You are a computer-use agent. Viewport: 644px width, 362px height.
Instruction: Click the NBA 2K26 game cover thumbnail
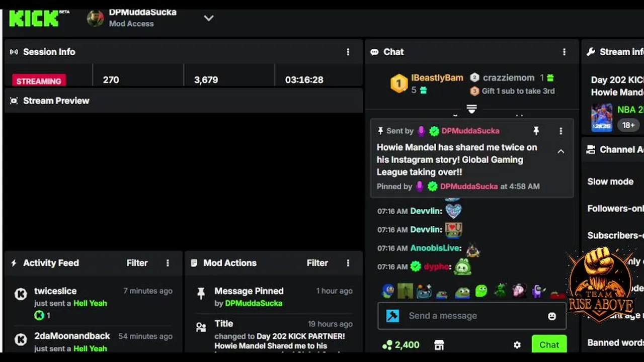601,118
